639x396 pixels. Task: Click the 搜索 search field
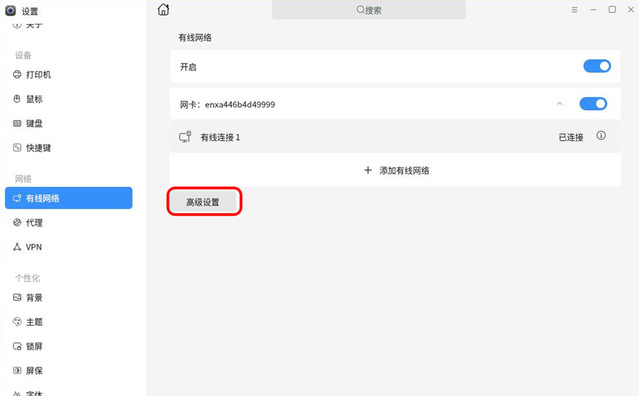[x=369, y=10]
